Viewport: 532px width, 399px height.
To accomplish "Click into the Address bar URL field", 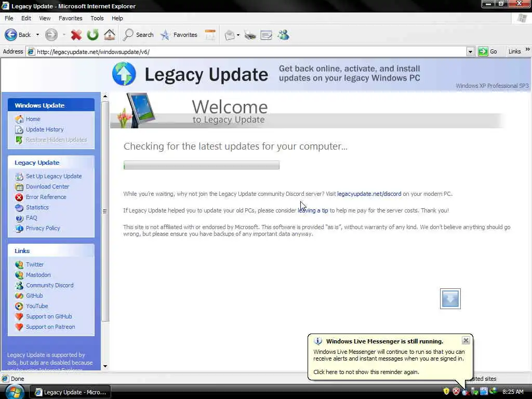I will coord(250,52).
